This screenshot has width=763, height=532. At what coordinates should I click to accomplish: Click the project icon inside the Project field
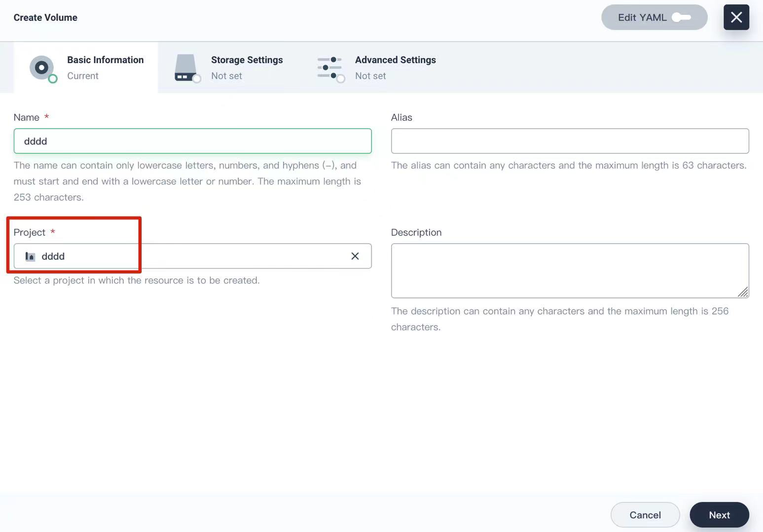(30, 256)
